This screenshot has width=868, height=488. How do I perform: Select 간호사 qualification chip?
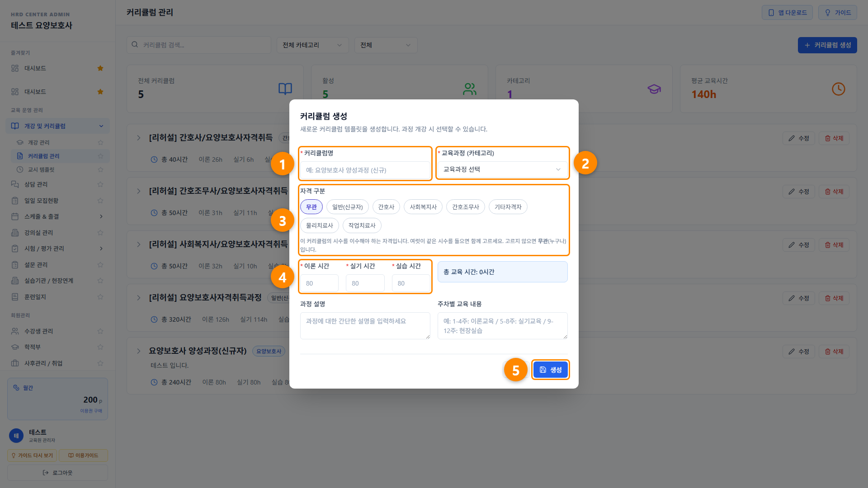(386, 207)
